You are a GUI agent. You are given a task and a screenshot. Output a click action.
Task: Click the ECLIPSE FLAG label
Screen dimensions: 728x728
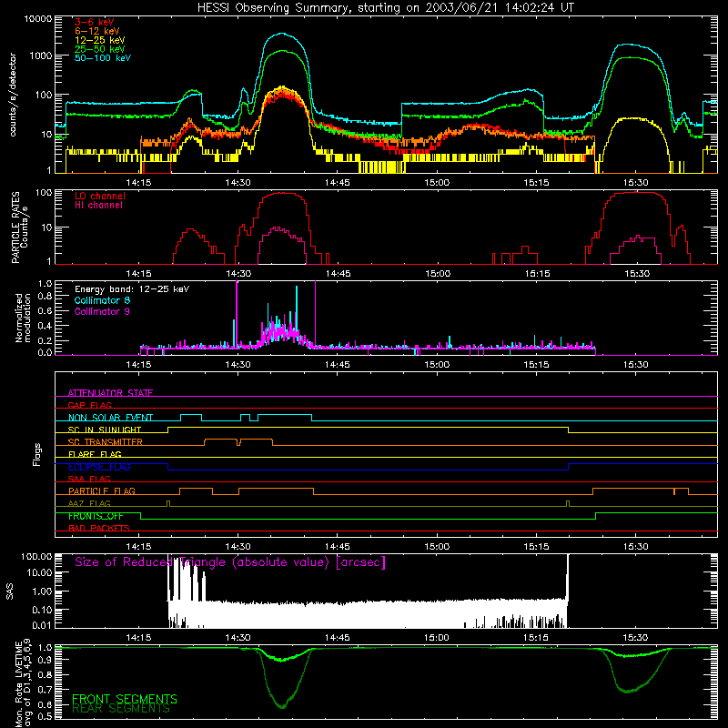coord(99,467)
